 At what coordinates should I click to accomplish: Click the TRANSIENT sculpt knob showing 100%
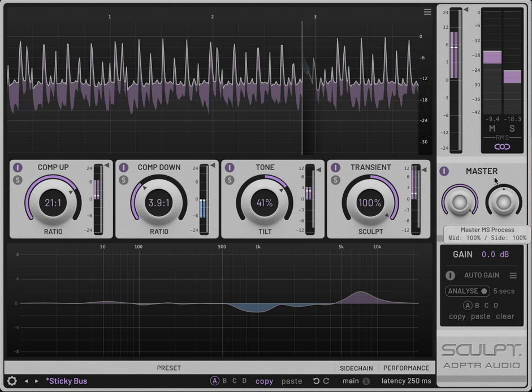coord(370,202)
